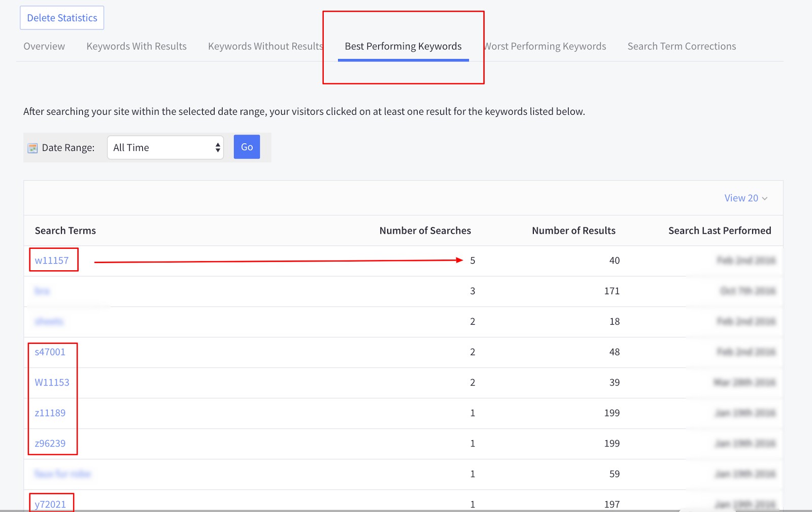
Task: Switch to the Overview tab
Action: point(44,46)
